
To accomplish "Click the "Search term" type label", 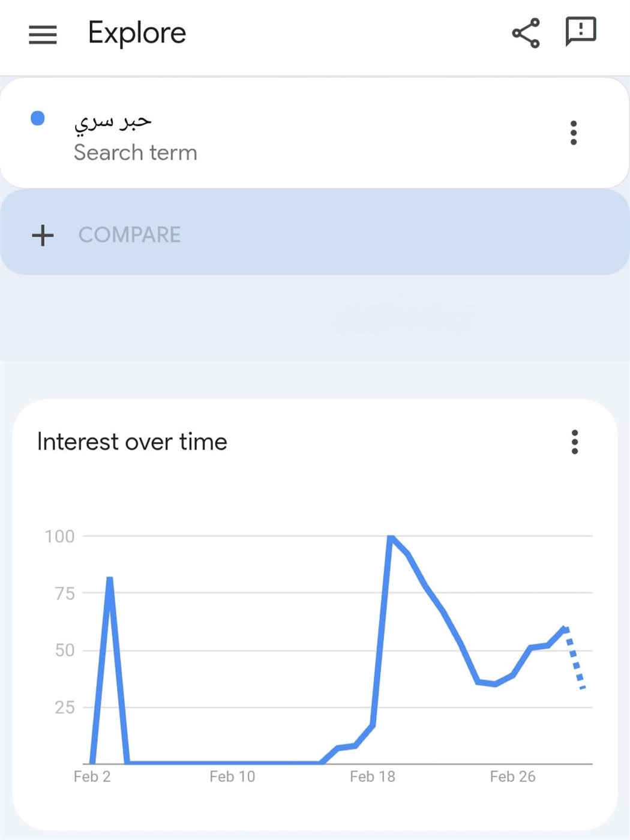I will (136, 152).
